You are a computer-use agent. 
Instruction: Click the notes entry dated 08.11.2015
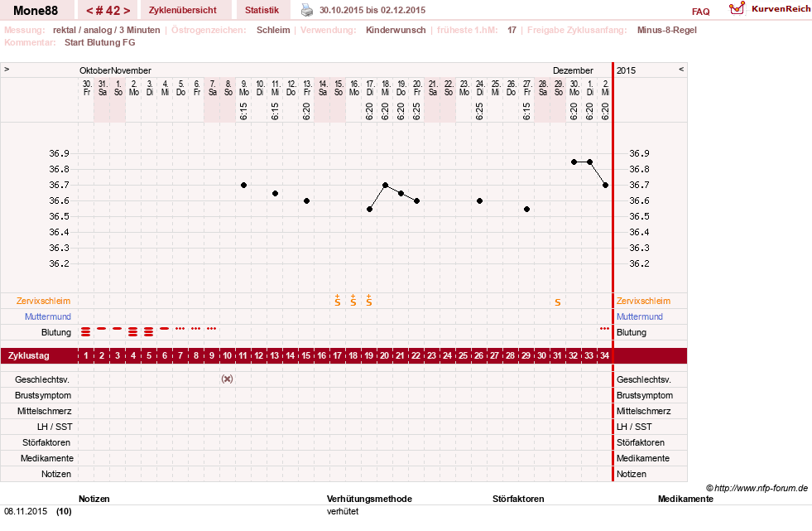coord(38,511)
